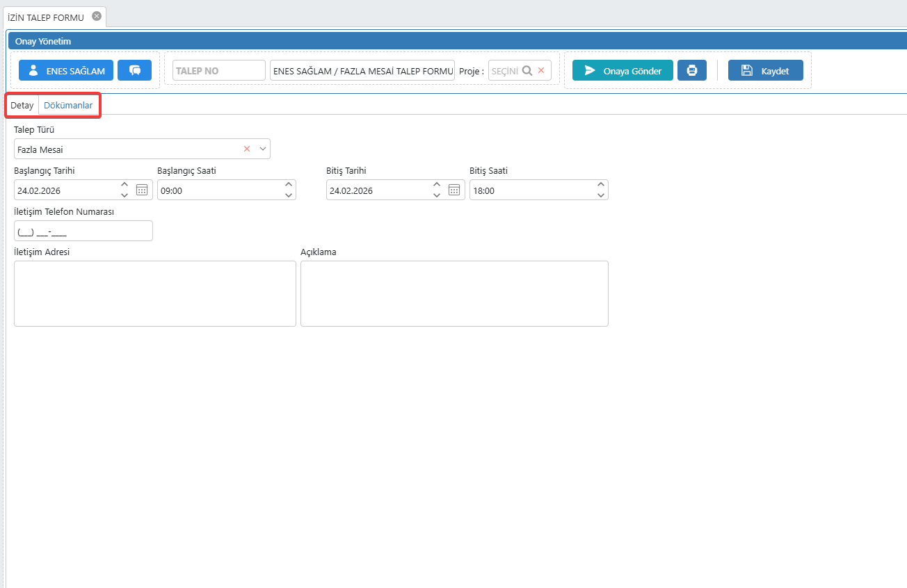Decrease the Bitiş Saati time value
Screen dimensions: 907x588
601,195
